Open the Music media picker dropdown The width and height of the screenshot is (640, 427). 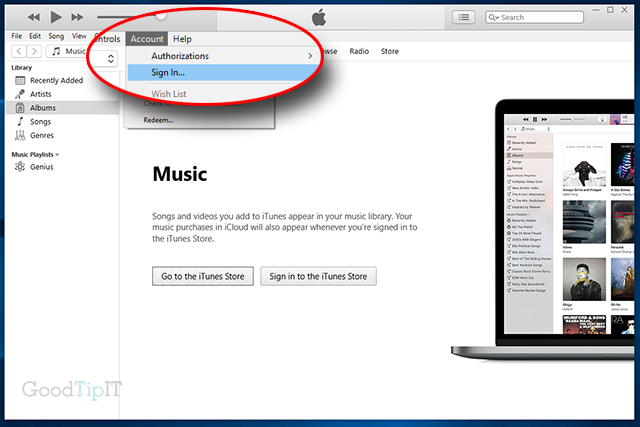pos(67,51)
